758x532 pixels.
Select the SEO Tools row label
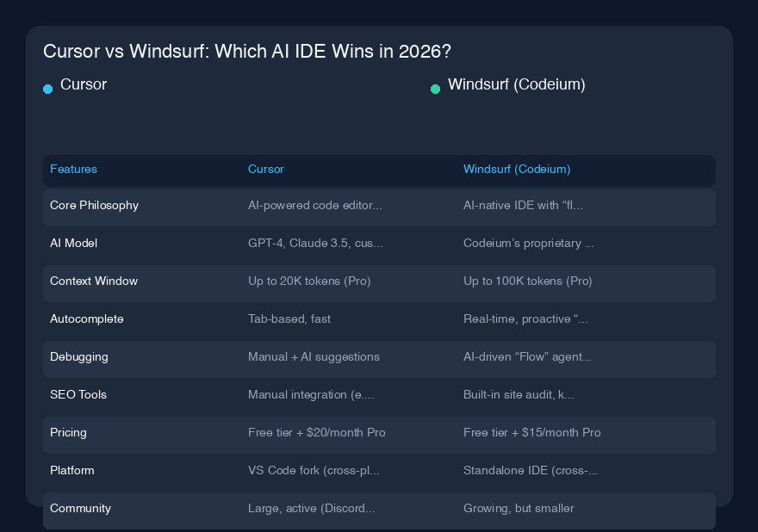(x=78, y=395)
